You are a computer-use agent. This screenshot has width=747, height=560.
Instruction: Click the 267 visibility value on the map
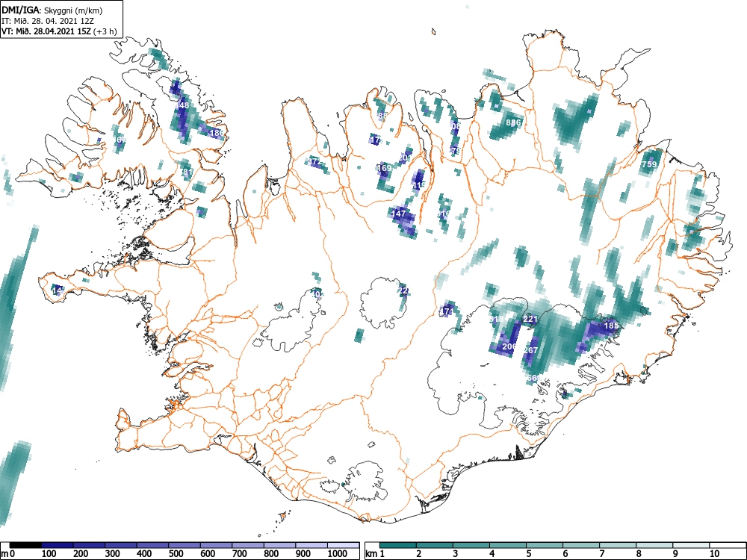pyautogui.click(x=530, y=350)
